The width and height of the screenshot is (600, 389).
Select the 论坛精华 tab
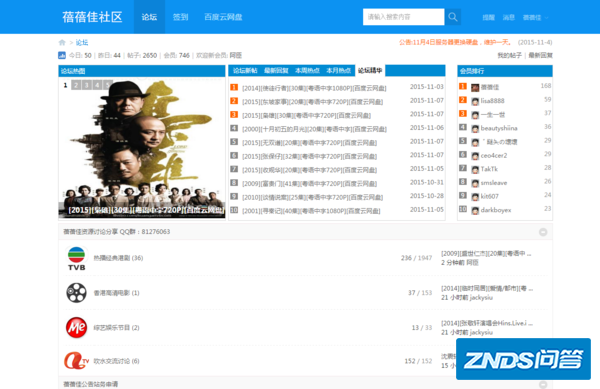tap(370, 71)
